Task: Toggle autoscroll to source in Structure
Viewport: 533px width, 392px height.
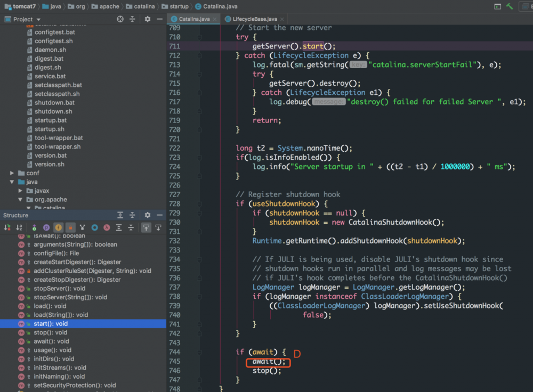Action: [x=146, y=227]
